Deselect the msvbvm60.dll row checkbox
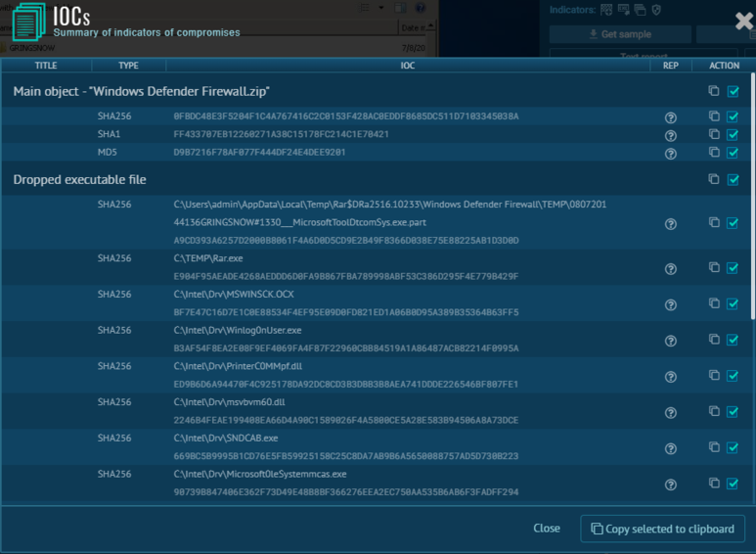The image size is (756, 554). pos(733,412)
